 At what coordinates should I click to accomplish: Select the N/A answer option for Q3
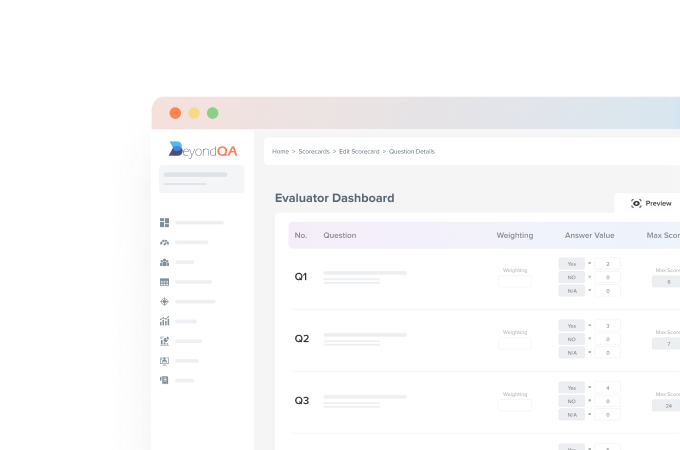point(571,415)
